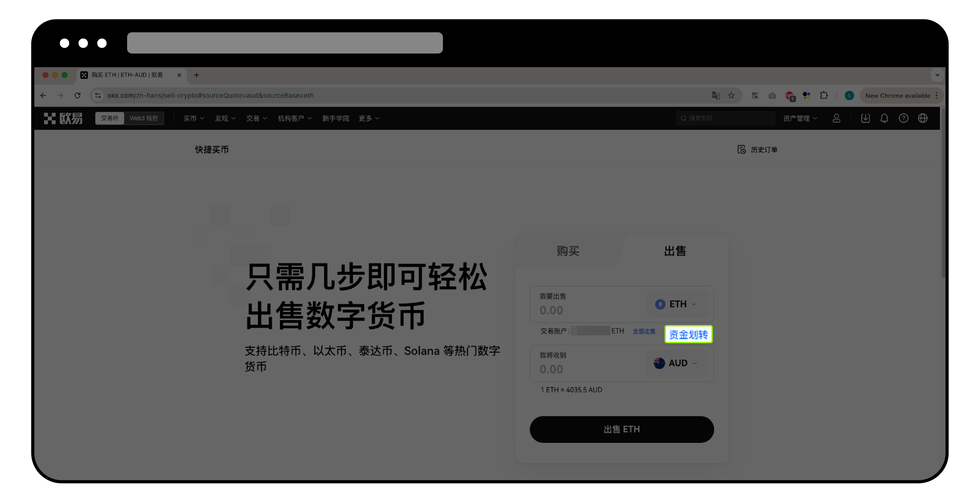Expand the 机构客户 menu
Image resolution: width=980 pixels, height=501 pixels.
295,119
